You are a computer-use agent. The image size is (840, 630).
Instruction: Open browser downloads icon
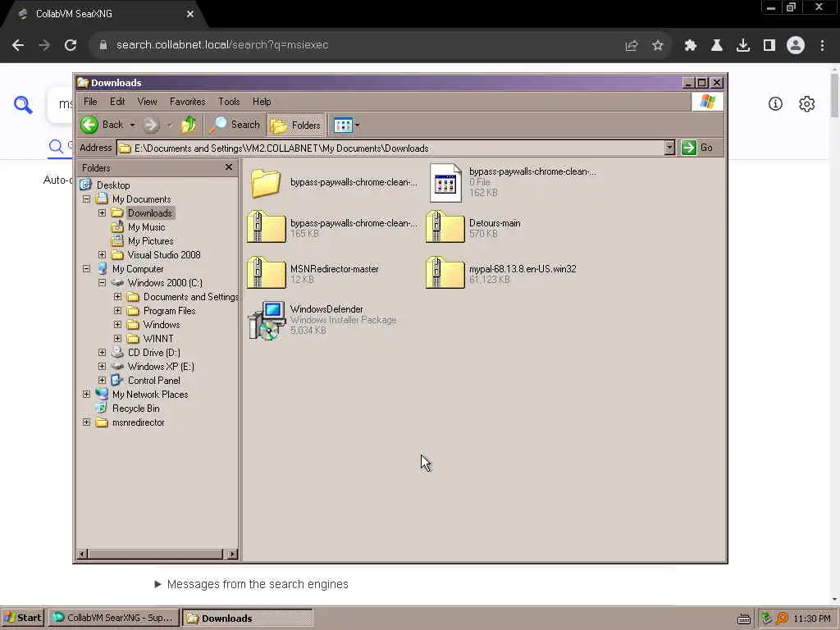(x=743, y=46)
